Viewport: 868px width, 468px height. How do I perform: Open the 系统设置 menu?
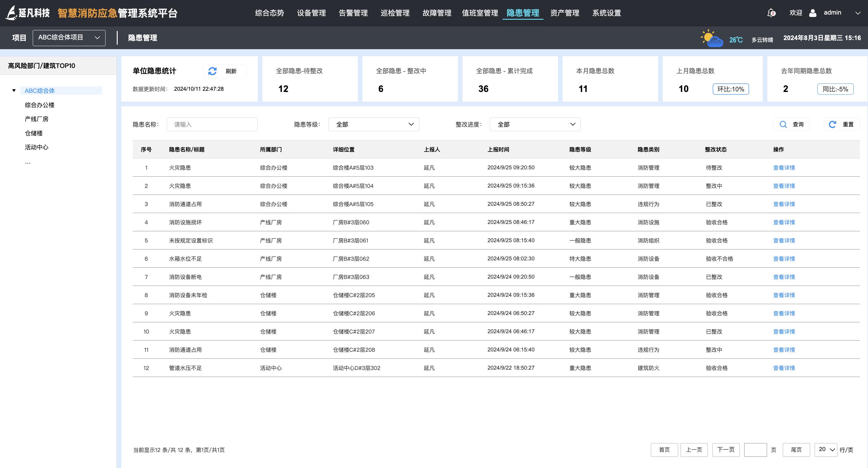point(606,13)
